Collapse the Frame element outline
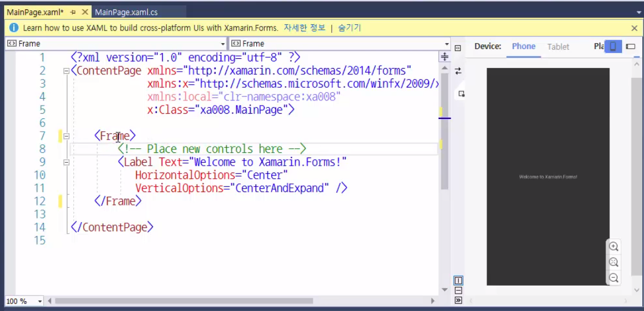 (66, 136)
